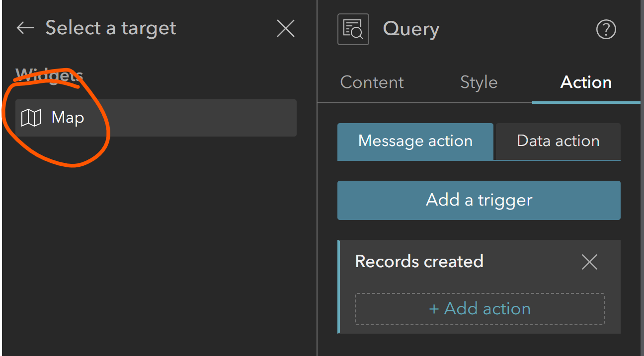Open the help question mark icon
Image resolution: width=644 pixels, height=356 pixels.
[606, 30]
